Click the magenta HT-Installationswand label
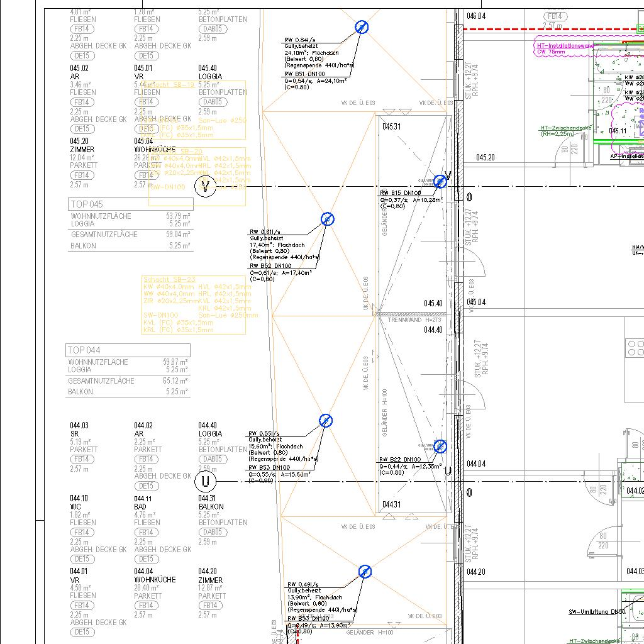Image resolution: width=644 pixels, height=644 pixels. 565,46
